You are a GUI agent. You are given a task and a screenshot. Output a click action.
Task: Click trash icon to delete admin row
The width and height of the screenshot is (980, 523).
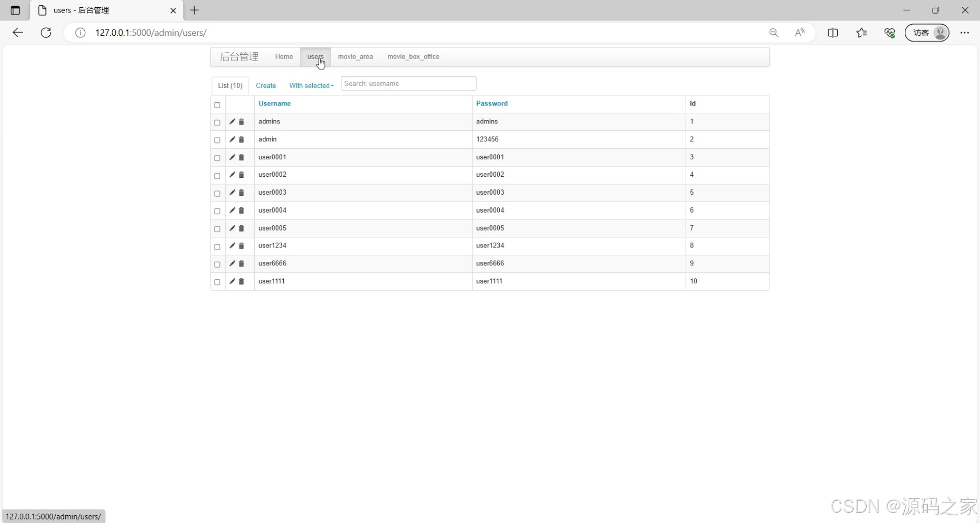(x=241, y=139)
